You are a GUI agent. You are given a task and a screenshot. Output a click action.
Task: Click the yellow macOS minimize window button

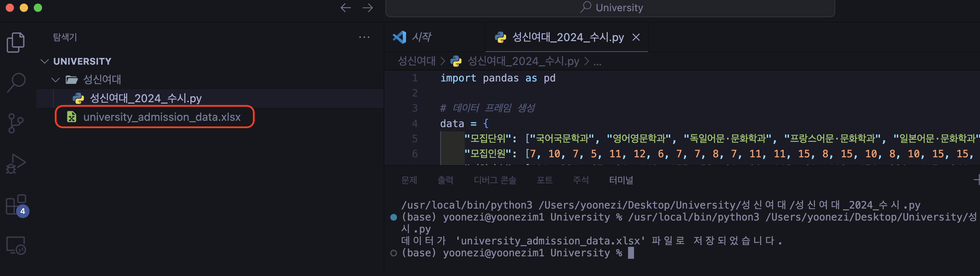point(24,8)
